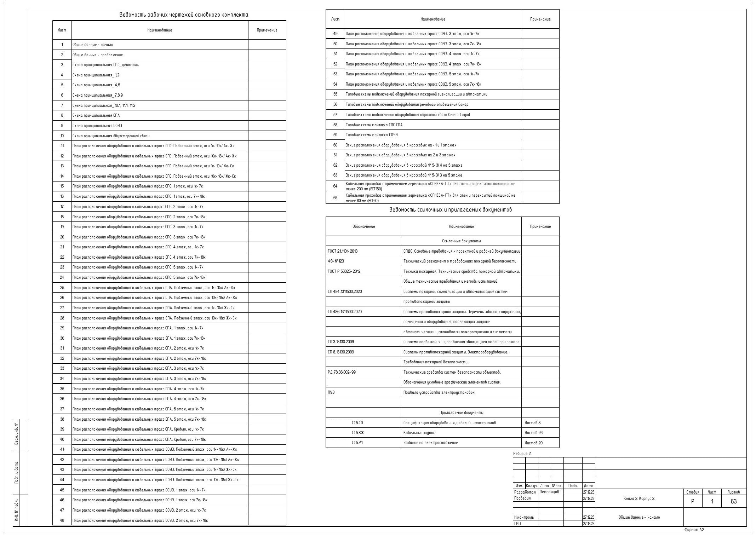Click 'Ревизия 2' label
Viewport: 756px width, 536px height.
(x=522, y=454)
